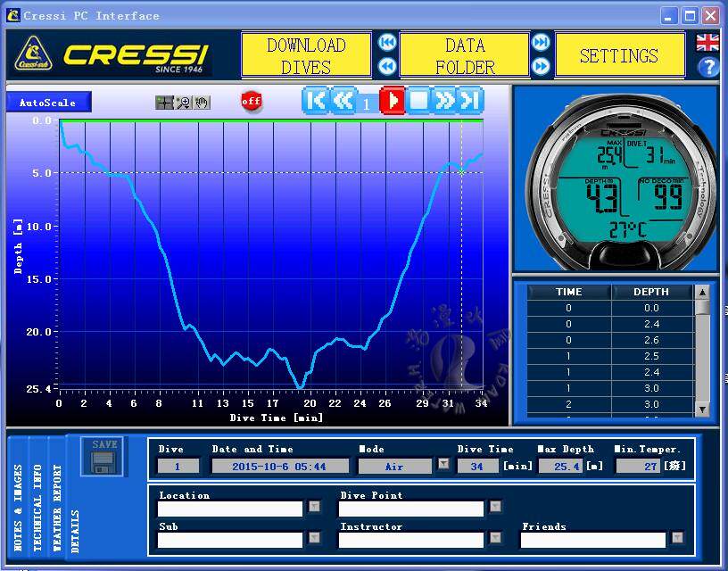
Task: Click the SAVE floppy disk icon
Action: tap(102, 457)
